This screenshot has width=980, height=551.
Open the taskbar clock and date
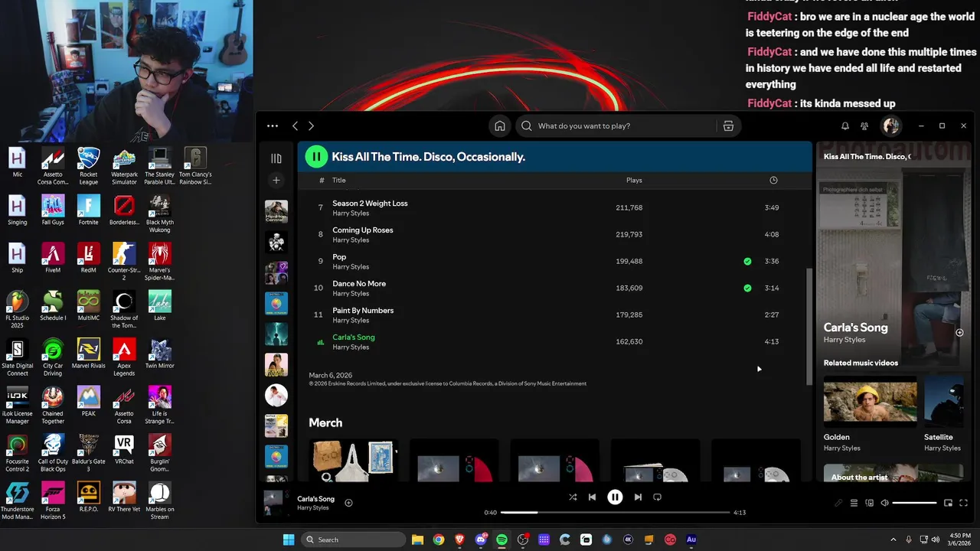960,540
